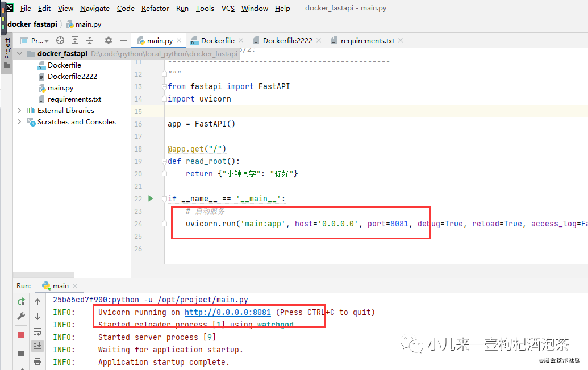This screenshot has width=588, height=370.
Task: Select External Libraries tree item
Action: point(66,111)
